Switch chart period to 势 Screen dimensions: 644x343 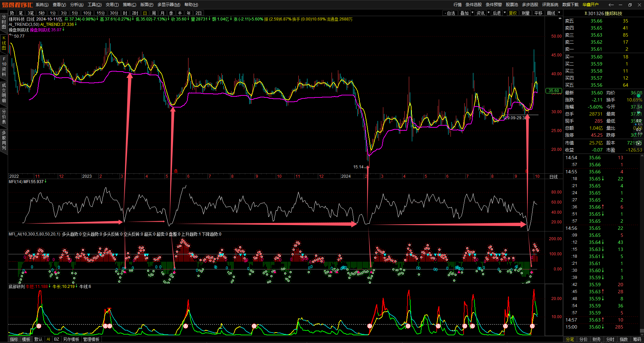tap(12, 13)
